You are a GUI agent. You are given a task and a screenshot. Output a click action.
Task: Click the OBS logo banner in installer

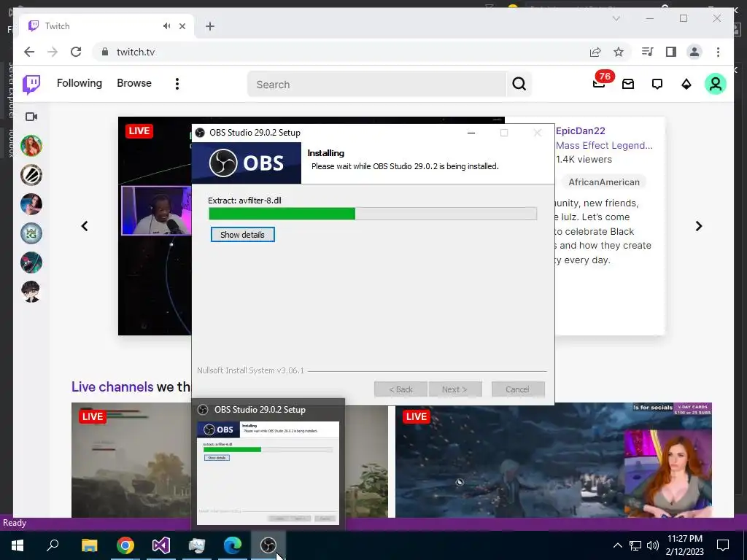(247, 163)
